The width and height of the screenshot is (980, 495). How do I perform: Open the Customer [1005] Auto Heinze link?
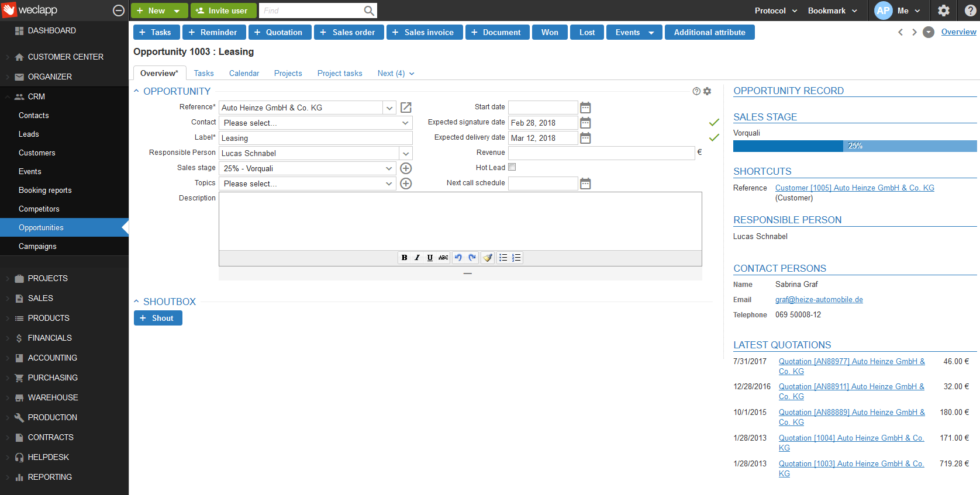[855, 188]
